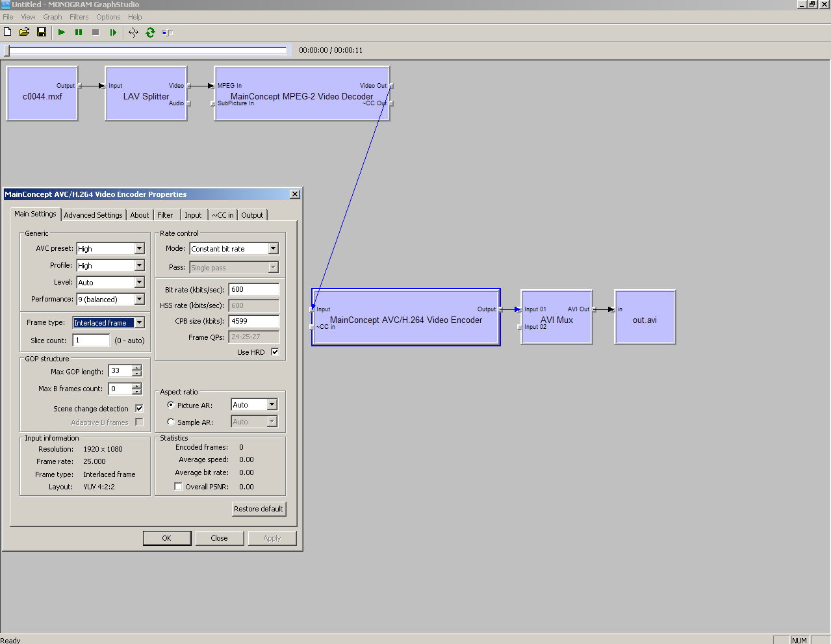The height and width of the screenshot is (644, 831).
Task: Click the Stop playback icon
Action: tap(96, 32)
